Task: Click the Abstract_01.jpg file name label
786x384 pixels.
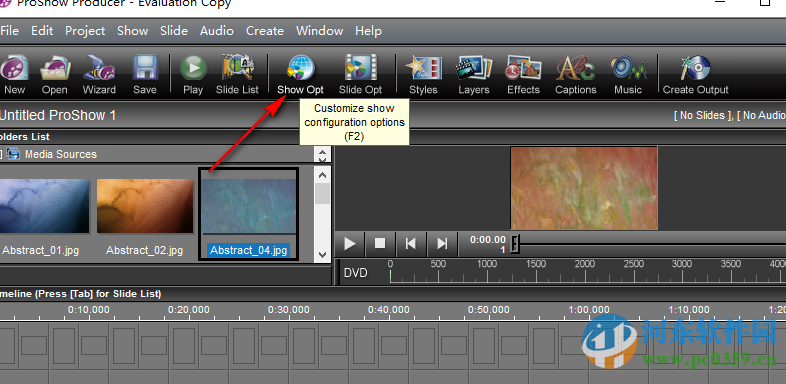Action: 40,250
